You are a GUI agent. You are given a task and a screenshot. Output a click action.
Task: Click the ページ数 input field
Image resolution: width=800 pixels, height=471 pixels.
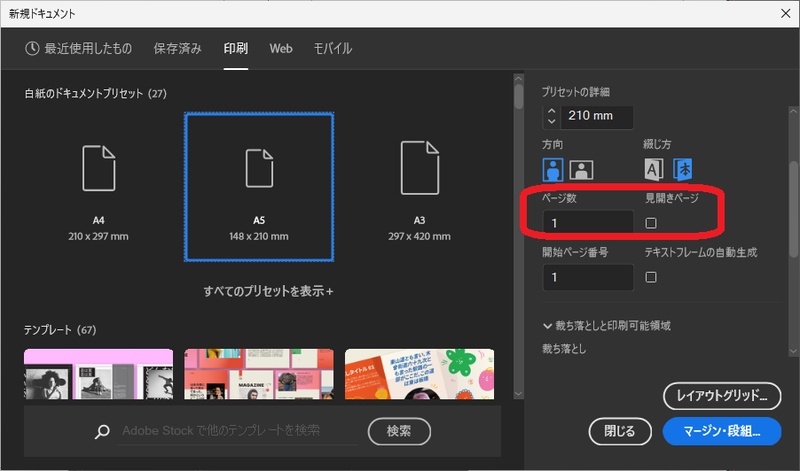[x=588, y=223]
